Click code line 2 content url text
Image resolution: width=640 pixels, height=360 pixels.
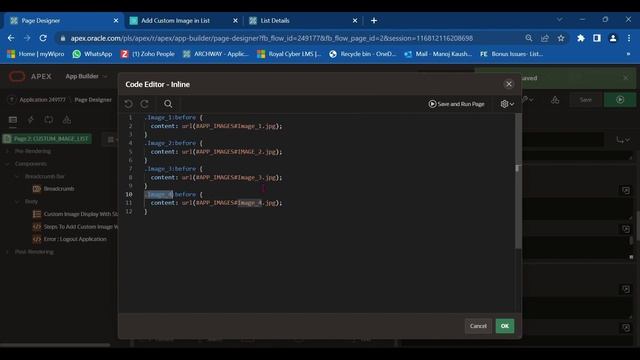tap(216, 126)
